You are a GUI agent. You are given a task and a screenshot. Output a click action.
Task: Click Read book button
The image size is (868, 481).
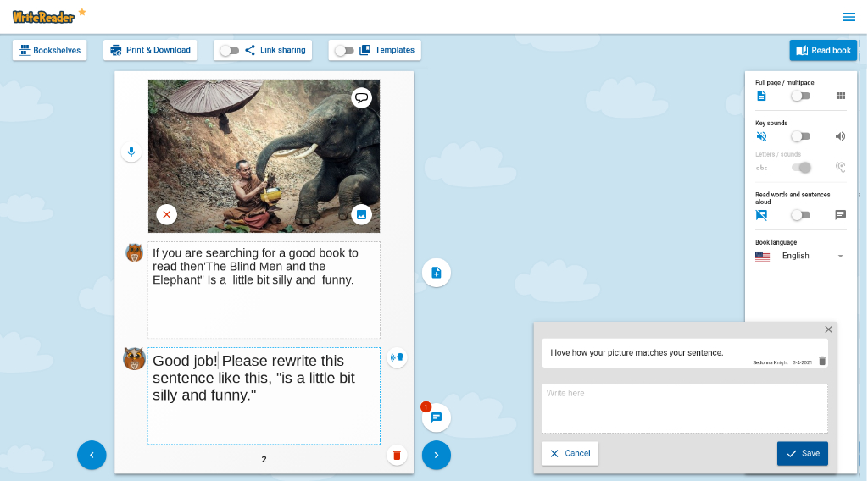click(823, 50)
